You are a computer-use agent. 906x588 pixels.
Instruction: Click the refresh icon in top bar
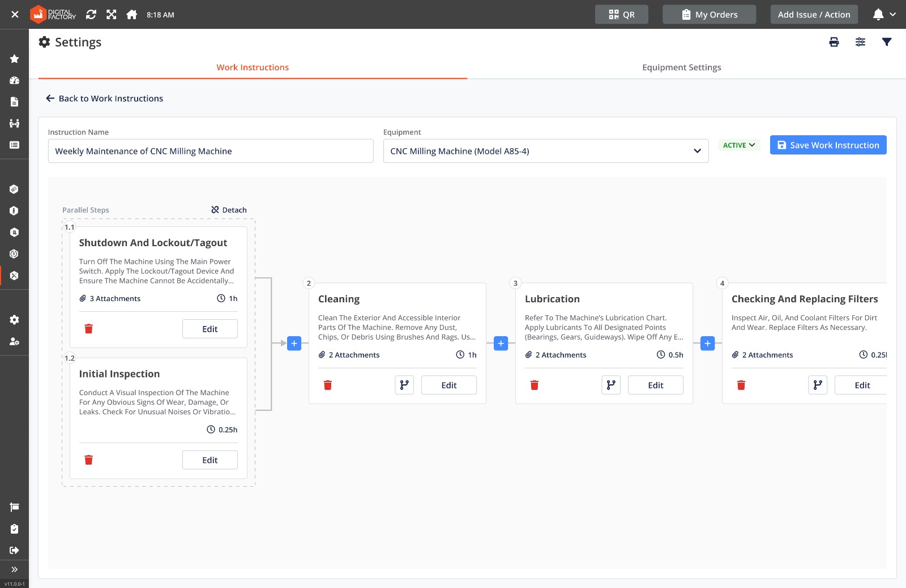91,15
